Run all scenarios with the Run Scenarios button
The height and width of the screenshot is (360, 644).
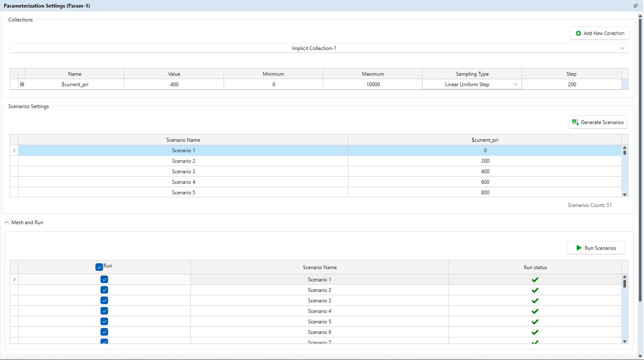596,248
